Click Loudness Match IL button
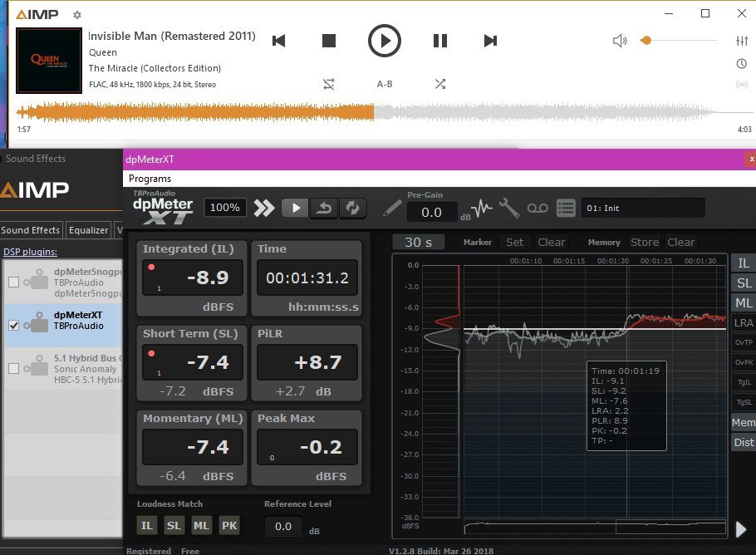This screenshot has width=756, height=555. click(x=146, y=526)
